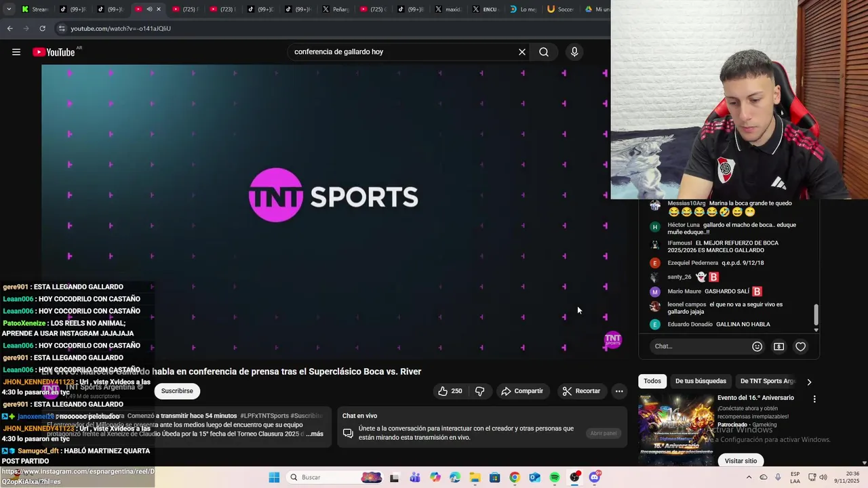Open the OneDrive cloud tray icon
The image size is (868, 488).
coord(764,477)
